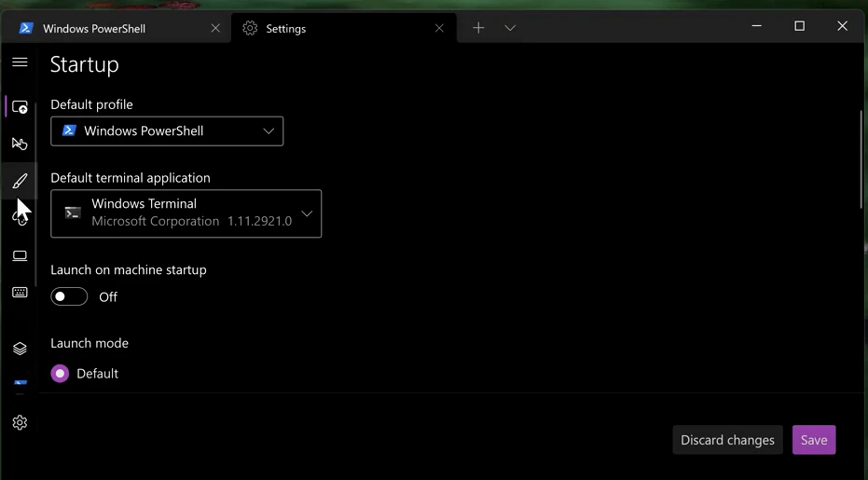This screenshot has width=868, height=480.
Task: Close the Windows PowerShell tab
Action: tap(215, 28)
